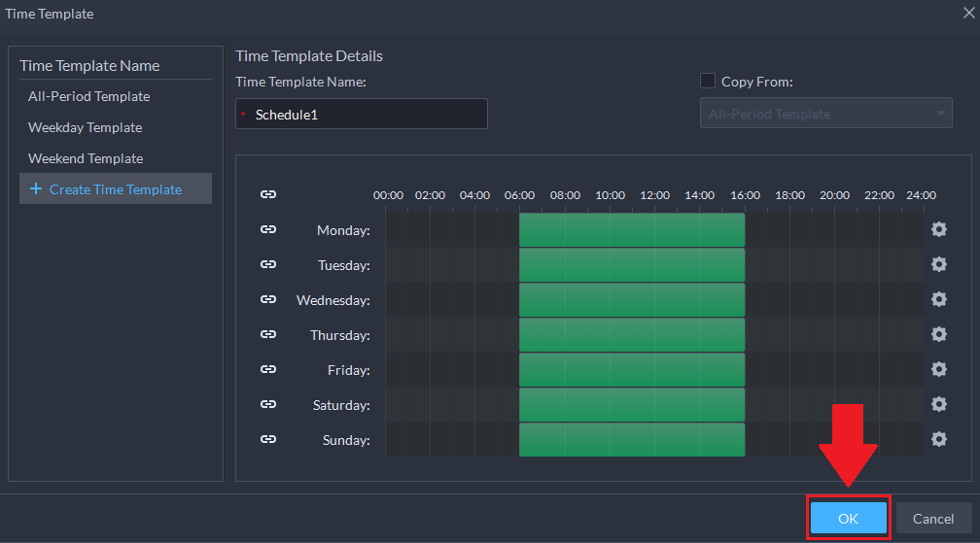980x543 pixels.
Task: Click the Friday row settings gear
Action: click(x=938, y=370)
